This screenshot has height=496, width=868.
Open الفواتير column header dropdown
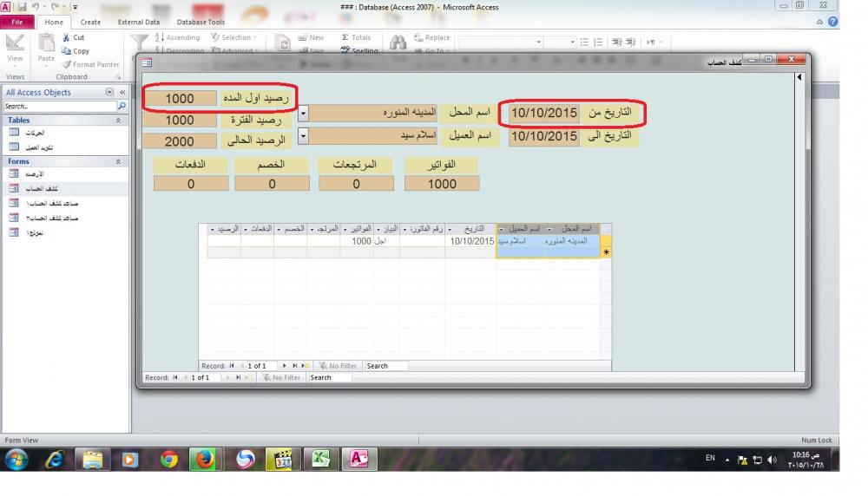click(345, 229)
